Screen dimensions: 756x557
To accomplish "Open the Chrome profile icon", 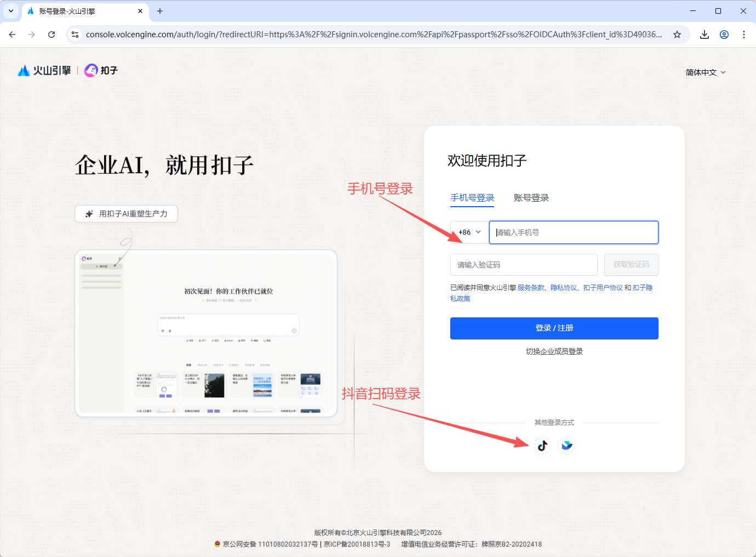I will point(724,35).
